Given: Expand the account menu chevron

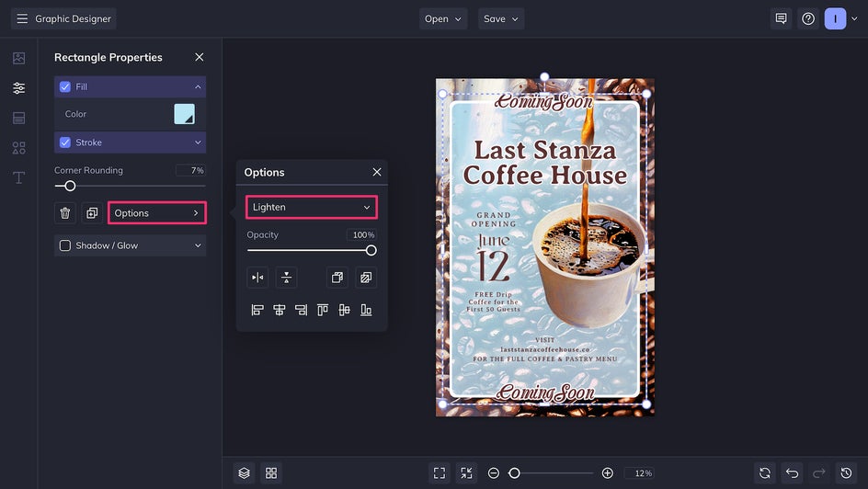Looking at the screenshot, I should [x=855, y=18].
